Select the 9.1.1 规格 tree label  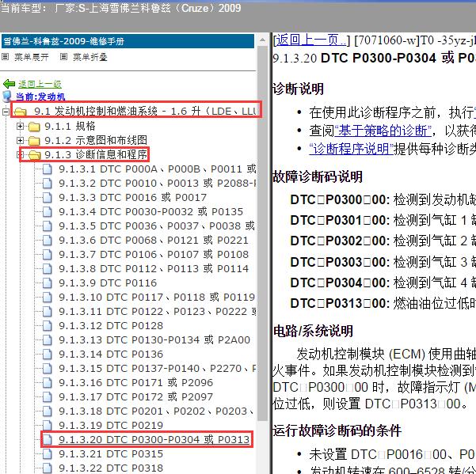(x=70, y=126)
